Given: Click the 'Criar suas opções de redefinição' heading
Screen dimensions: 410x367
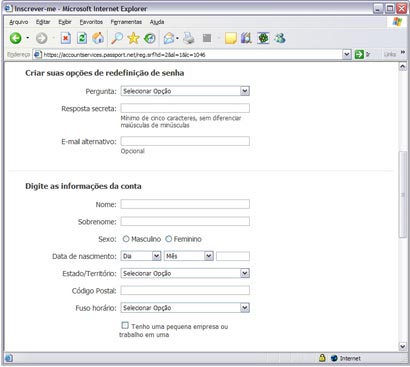Looking at the screenshot, I should click(x=105, y=73).
